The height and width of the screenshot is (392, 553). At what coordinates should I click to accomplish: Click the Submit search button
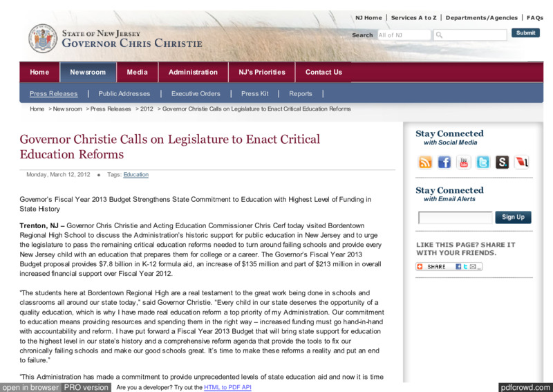pyautogui.click(x=525, y=32)
